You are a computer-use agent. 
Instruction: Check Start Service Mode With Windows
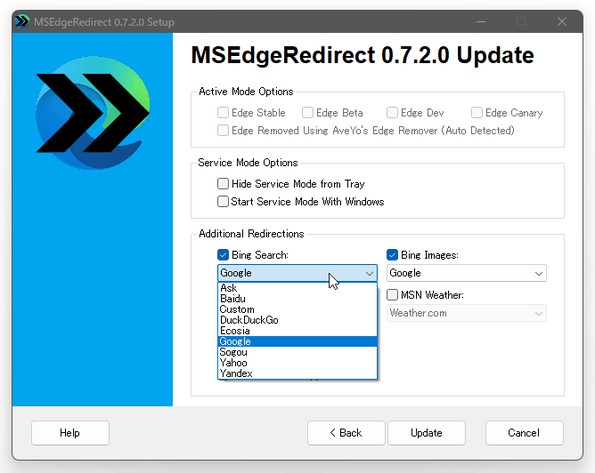223,201
